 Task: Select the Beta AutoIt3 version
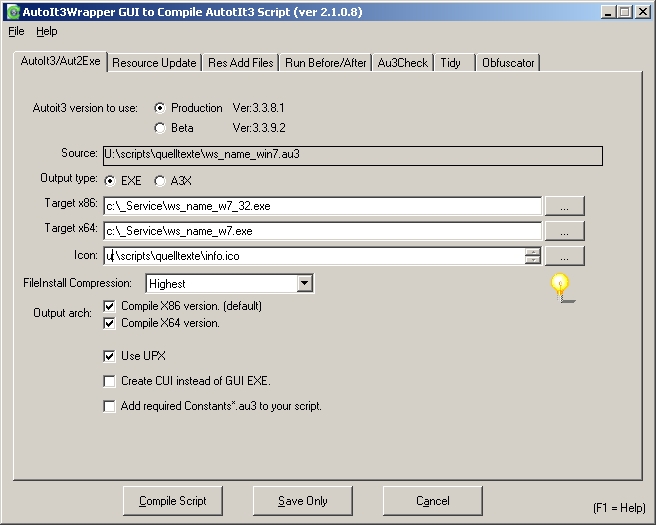pos(160,128)
